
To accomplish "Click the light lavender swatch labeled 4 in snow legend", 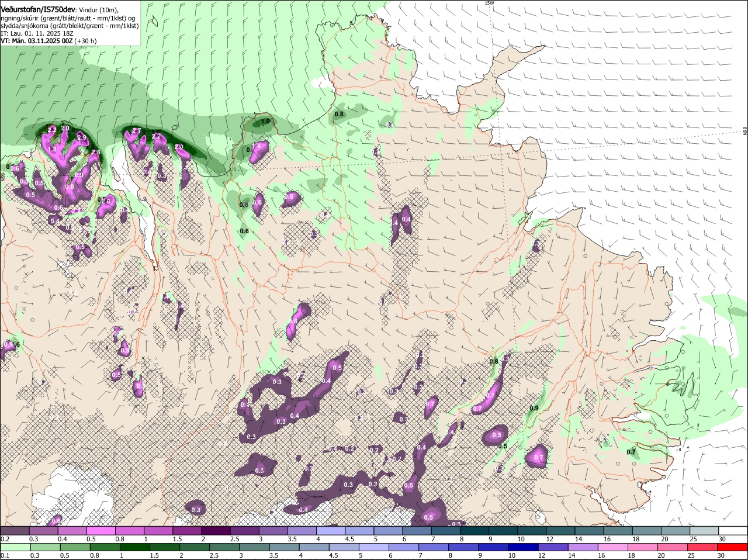I will 330,530.
